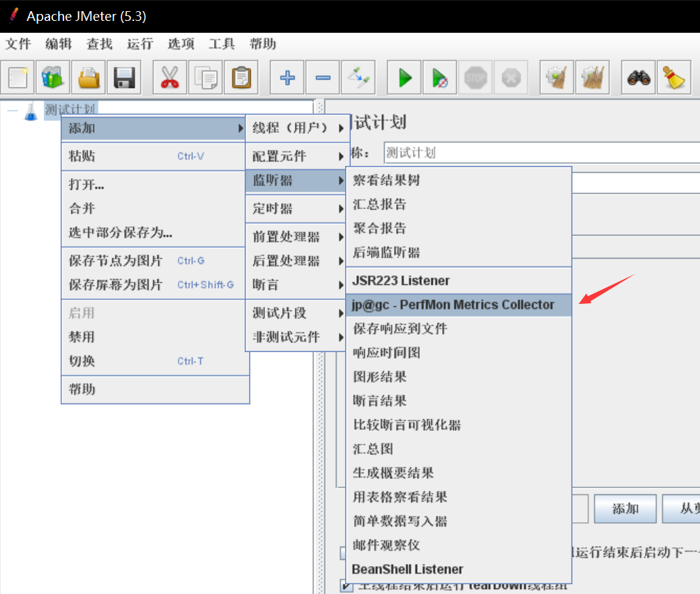Click the minus Collapse All icon
The image size is (700, 594).
pyautogui.click(x=323, y=77)
